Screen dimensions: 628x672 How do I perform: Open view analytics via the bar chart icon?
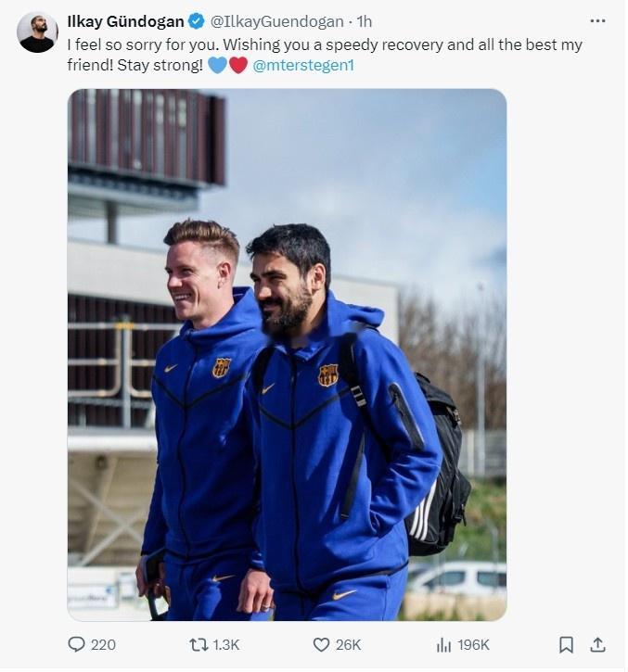click(444, 644)
